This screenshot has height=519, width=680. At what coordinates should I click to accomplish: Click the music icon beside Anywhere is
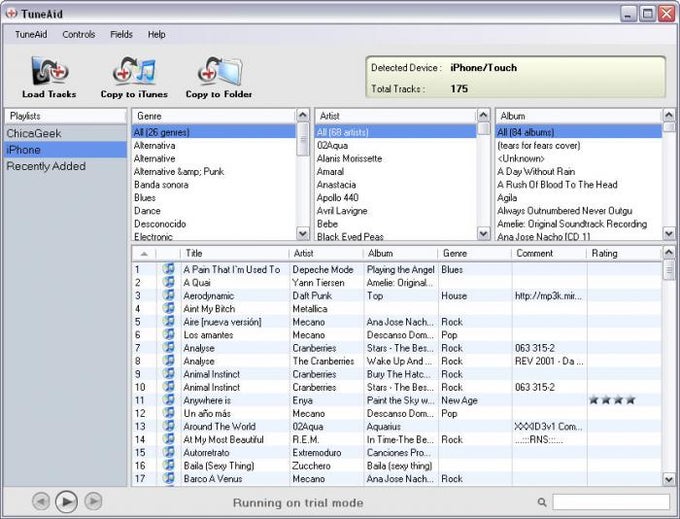pos(168,400)
